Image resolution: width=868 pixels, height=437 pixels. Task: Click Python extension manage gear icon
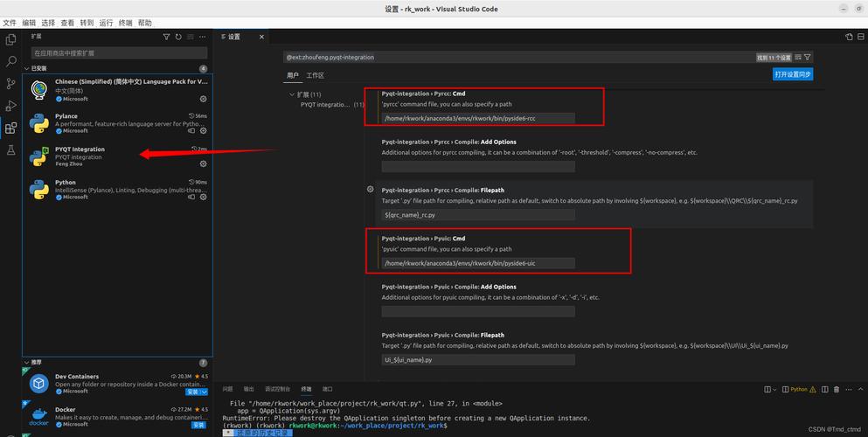(x=203, y=197)
